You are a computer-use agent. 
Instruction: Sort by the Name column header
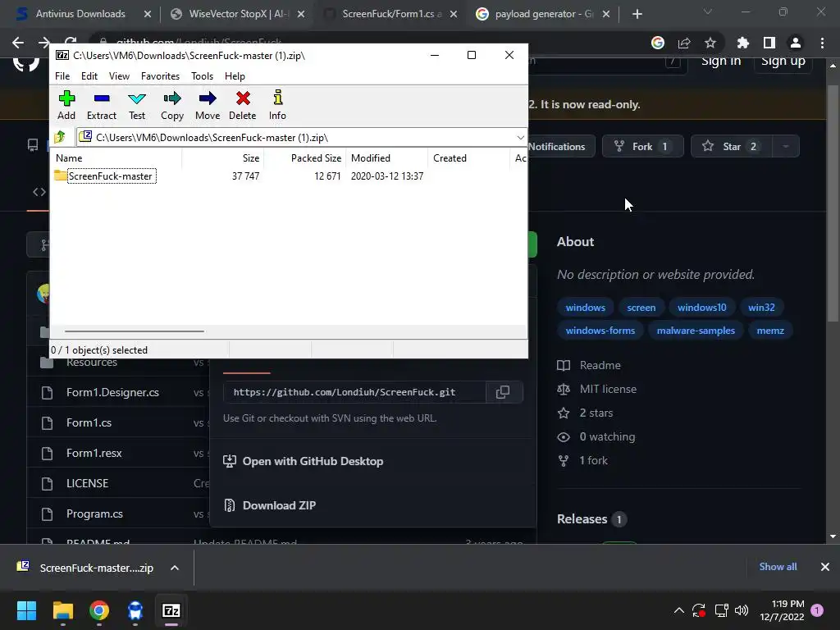pos(116,158)
